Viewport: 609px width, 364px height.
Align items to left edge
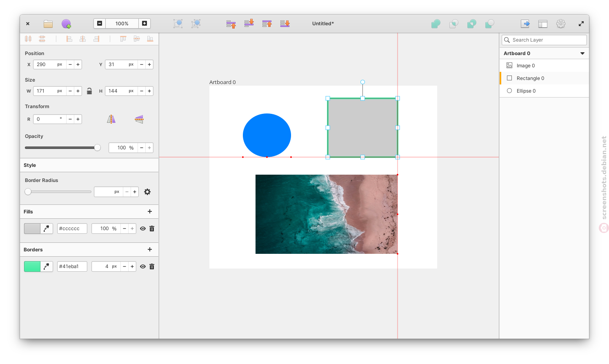(x=69, y=39)
